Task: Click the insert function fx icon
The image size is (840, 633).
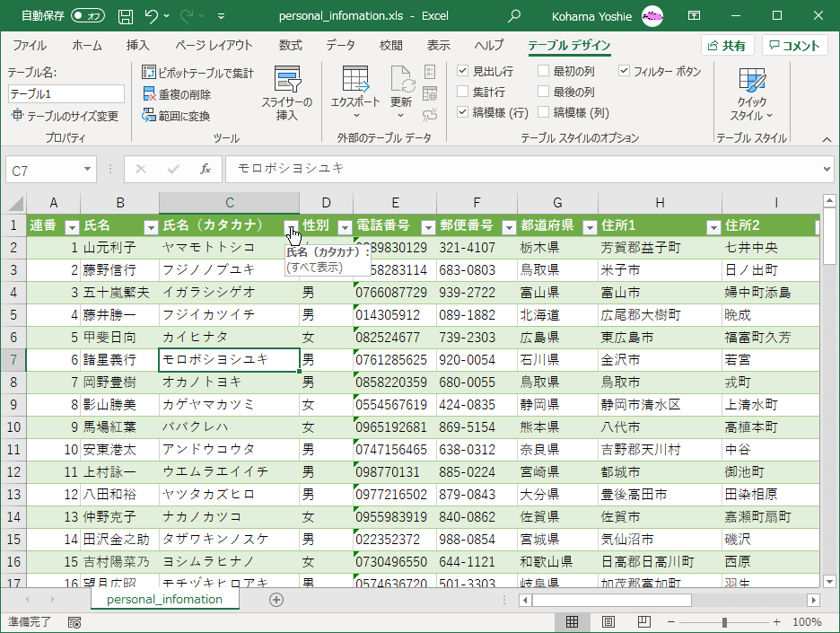Action: pyautogui.click(x=206, y=169)
